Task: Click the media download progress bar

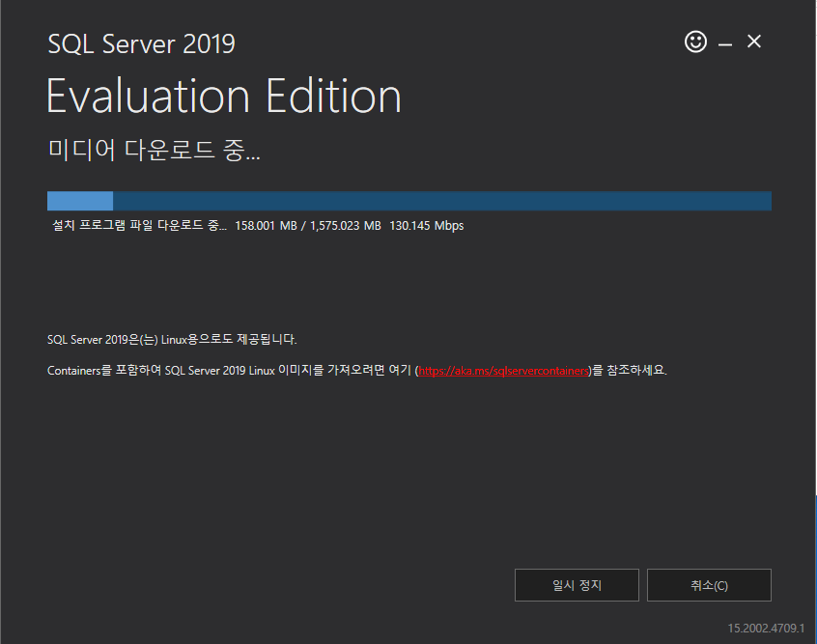Action: (409, 201)
